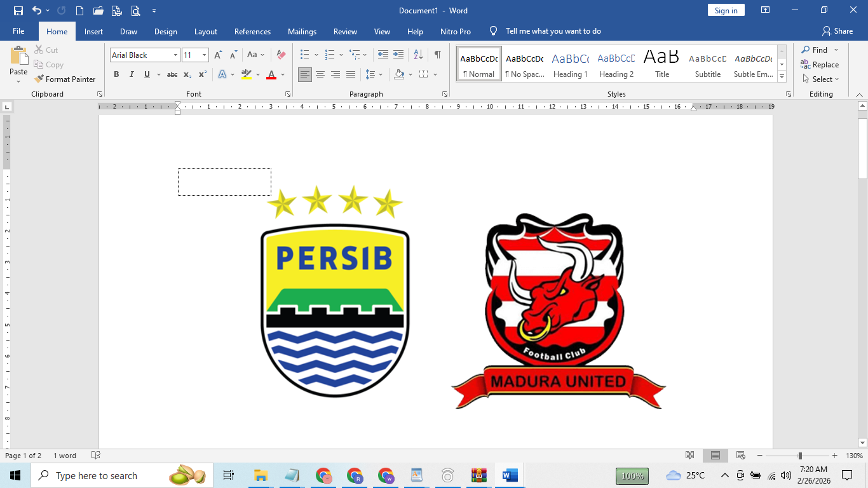This screenshot has width=868, height=488.
Task: Justify the paragraph text
Action: point(351,74)
